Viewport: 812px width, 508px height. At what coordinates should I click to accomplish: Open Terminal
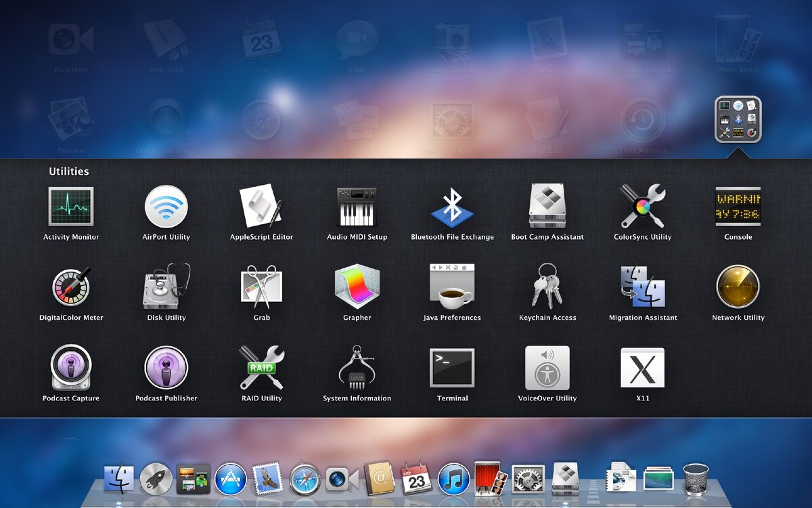tap(452, 368)
